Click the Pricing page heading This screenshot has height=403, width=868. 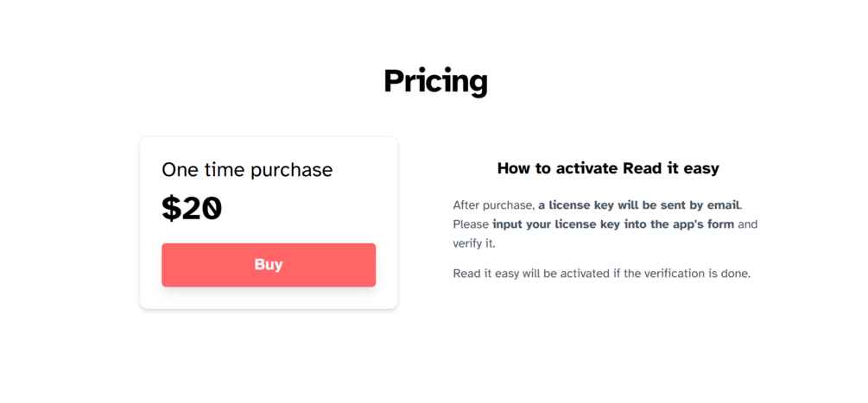(x=435, y=81)
